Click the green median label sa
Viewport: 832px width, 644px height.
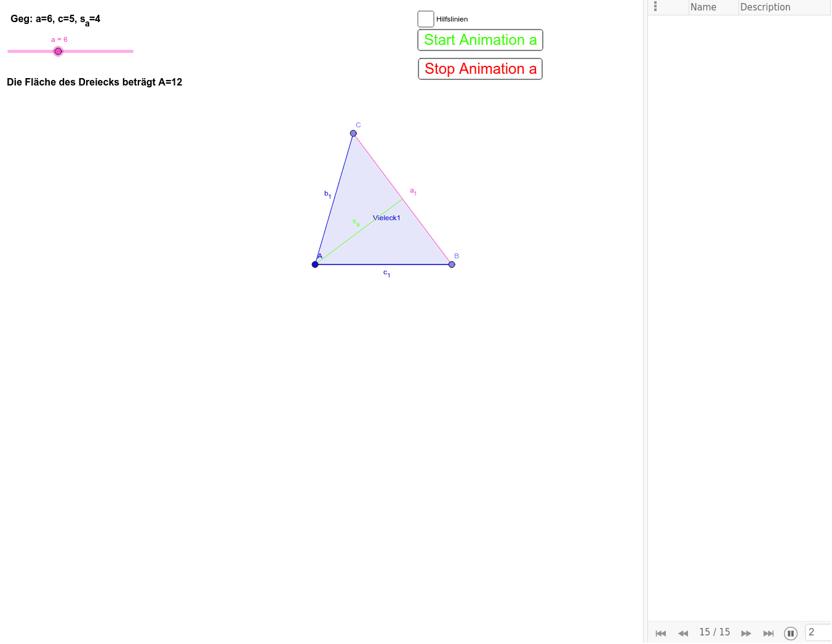tap(356, 223)
